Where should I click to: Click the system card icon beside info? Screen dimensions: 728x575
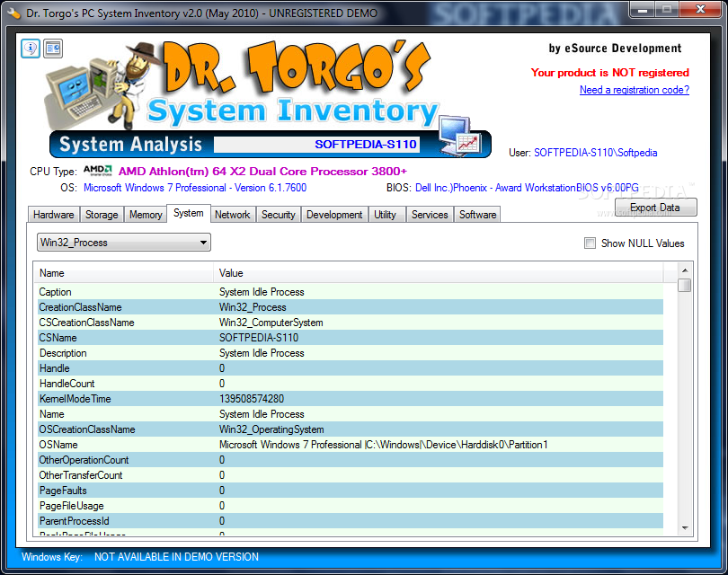click(x=53, y=49)
